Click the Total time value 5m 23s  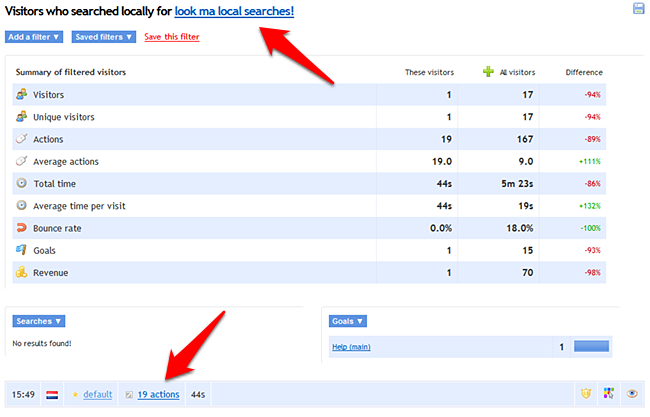(517, 184)
